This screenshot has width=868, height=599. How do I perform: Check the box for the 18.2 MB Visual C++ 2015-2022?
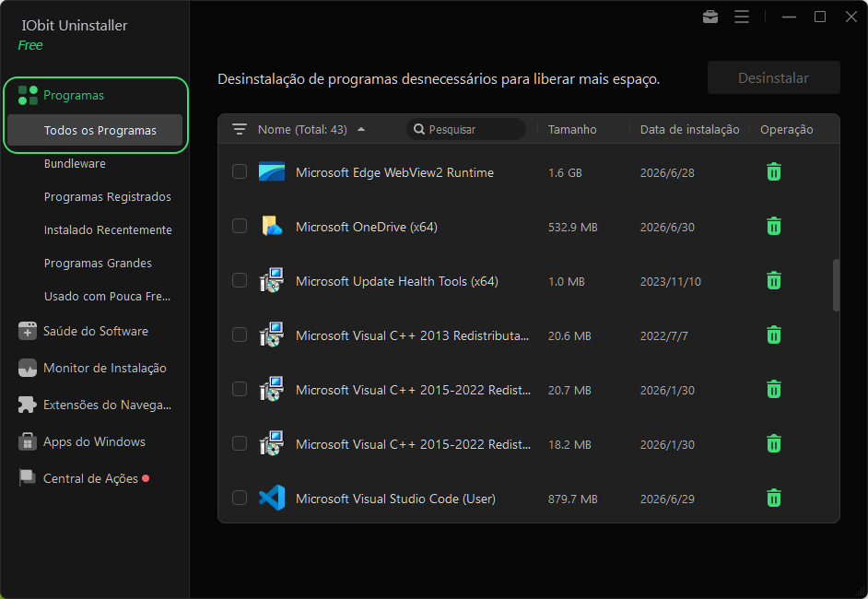240,443
